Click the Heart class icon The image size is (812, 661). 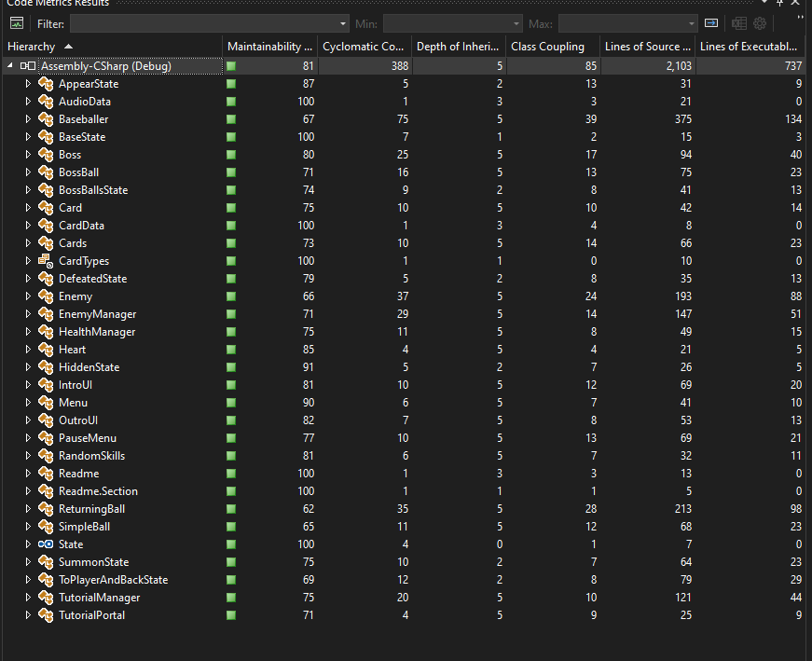coord(46,350)
